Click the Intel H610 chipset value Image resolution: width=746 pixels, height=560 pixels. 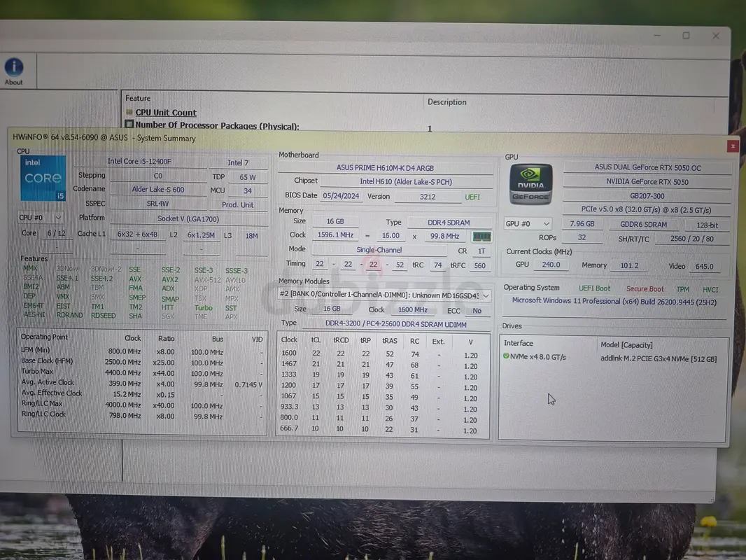[406, 182]
